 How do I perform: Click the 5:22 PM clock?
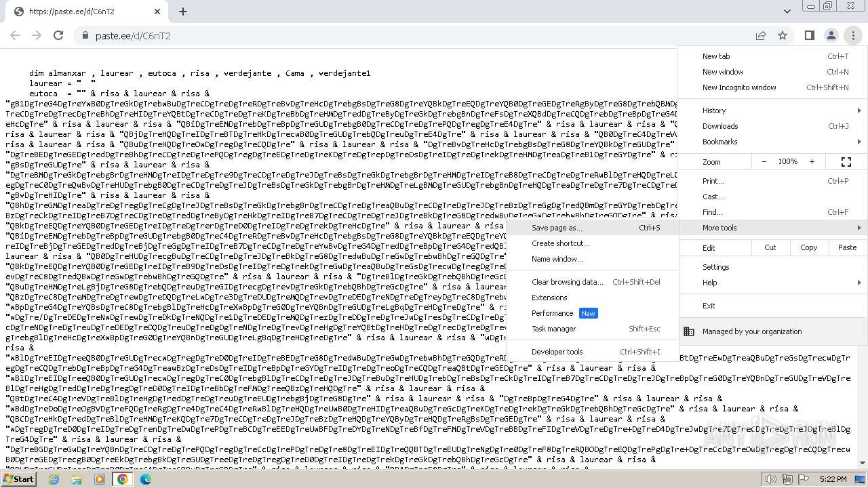[833, 479]
